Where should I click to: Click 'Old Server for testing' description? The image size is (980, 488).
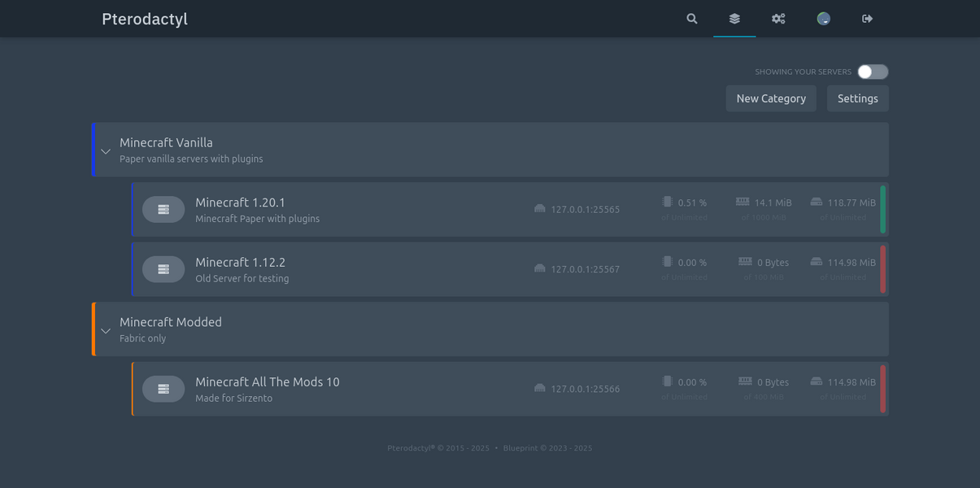coord(242,278)
